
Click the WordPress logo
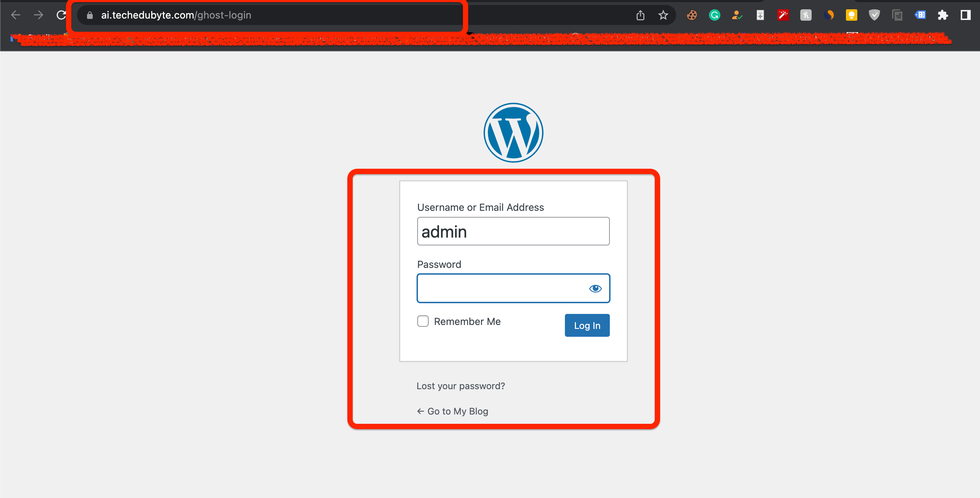coord(513,132)
